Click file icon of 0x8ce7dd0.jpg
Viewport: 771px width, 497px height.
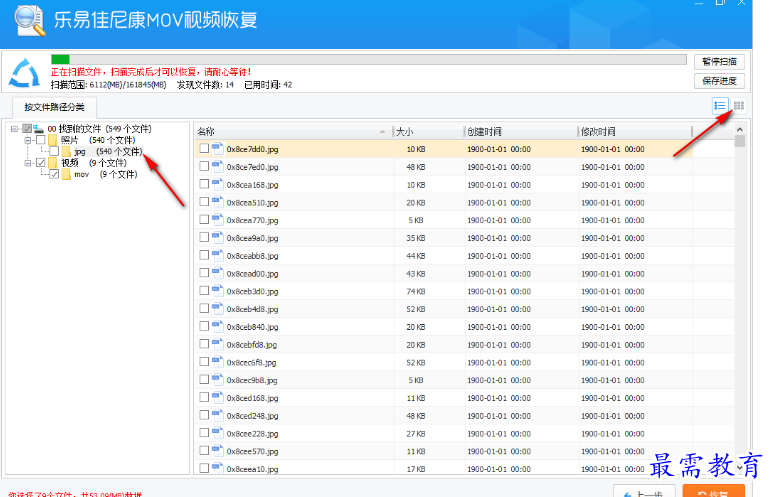point(217,148)
